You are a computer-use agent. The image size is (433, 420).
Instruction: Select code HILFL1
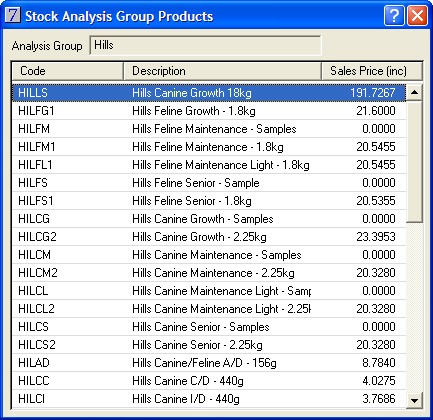35,165
